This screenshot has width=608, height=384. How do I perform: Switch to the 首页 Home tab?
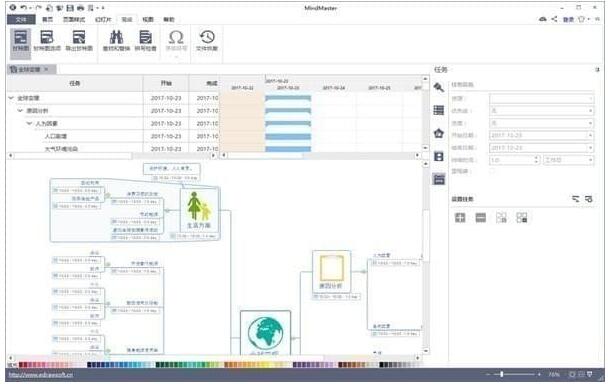[x=47, y=19]
